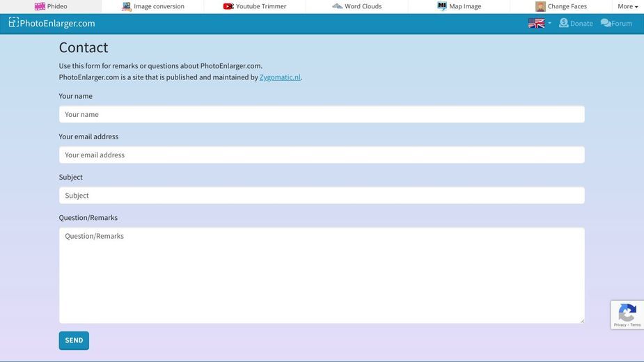This screenshot has width=644, height=362.
Task: Click the PhotoEnlarger.com logo icon
Action: 13,22
